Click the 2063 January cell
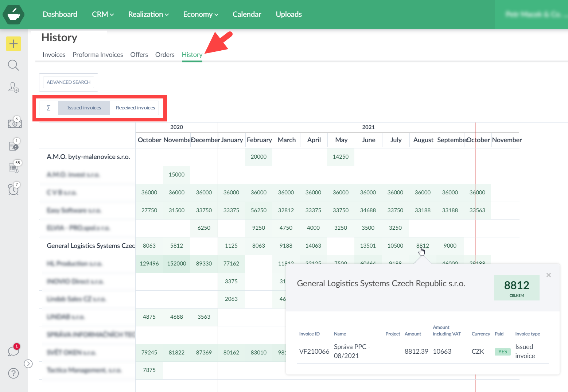This screenshot has width=568, height=392. click(231, 299)
